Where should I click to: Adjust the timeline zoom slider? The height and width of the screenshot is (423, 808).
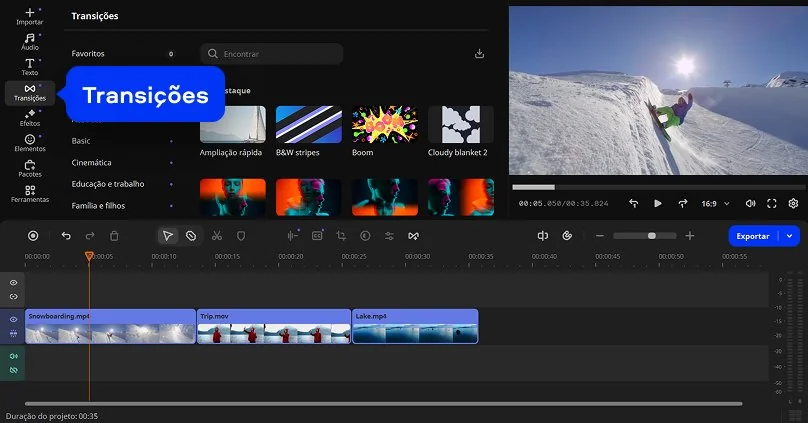pyautogui.click(x=651, y=236)
